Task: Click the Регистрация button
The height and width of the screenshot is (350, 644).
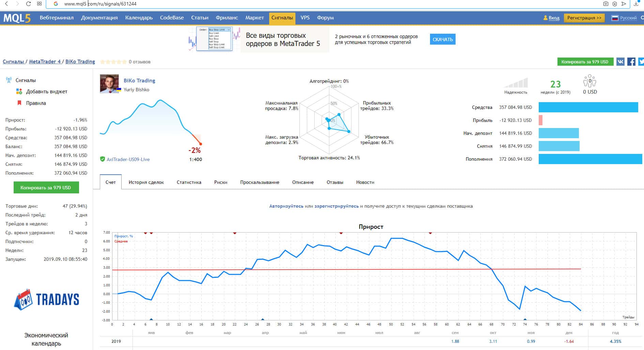Action: click(x=584, y=18)
